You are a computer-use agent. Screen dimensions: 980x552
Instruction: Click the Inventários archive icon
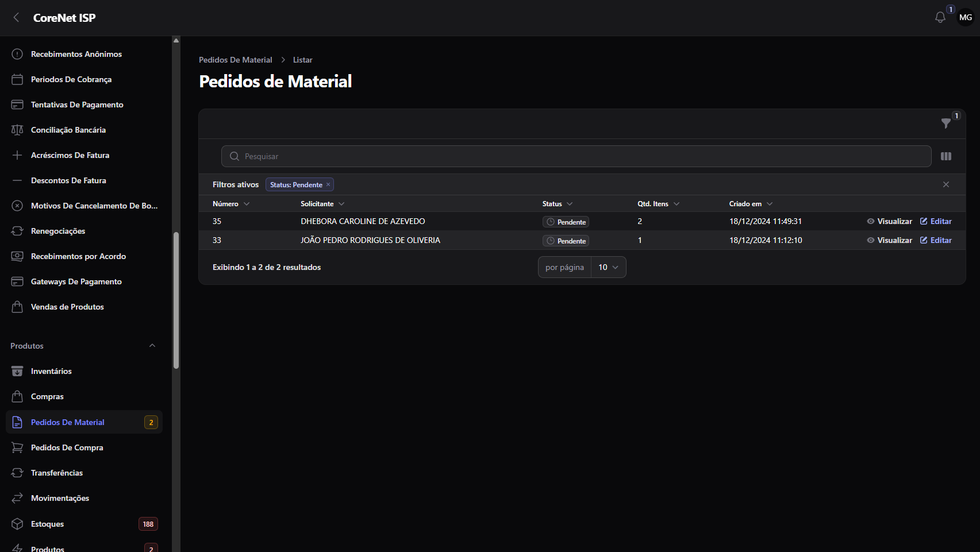tap(17, 371)
